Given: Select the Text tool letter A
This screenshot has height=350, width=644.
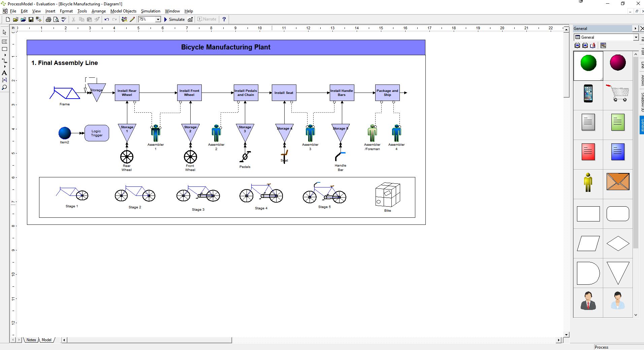Looking at the screenshot, I should point(4,73).
